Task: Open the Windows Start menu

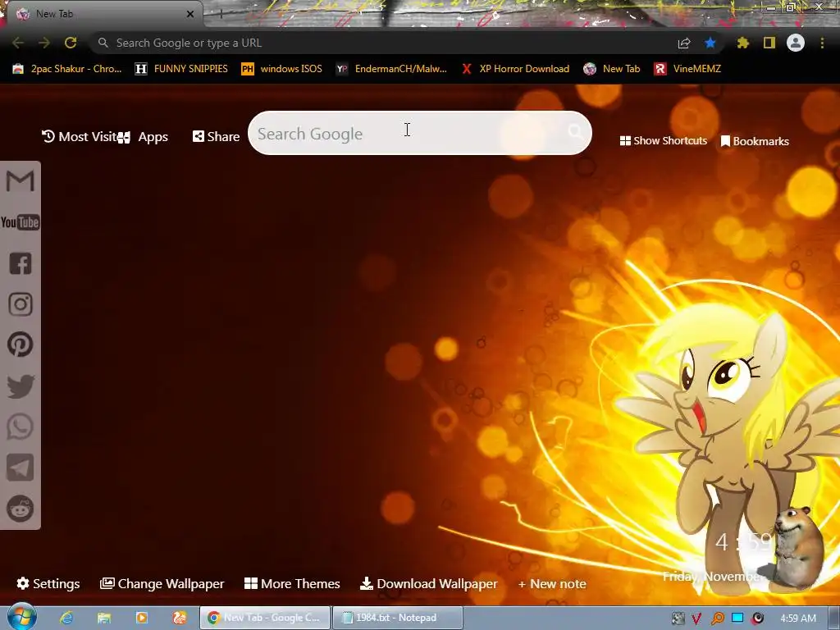Action: 21,617
